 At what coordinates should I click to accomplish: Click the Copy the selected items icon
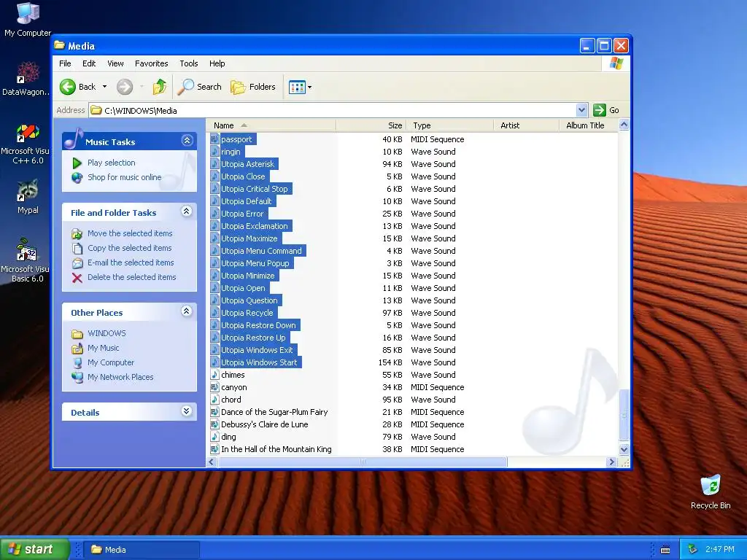[77, 248]
